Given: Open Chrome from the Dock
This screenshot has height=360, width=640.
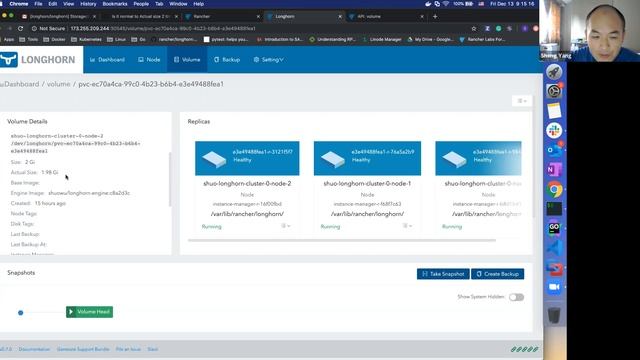Looking at the screenshot, I should (554, 190).
